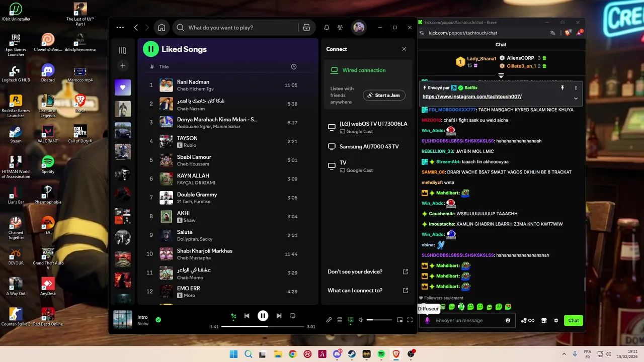644x362 pixels.
Task: Open the Intro album cover thumbnail
Action: click(x=122, y=320)
